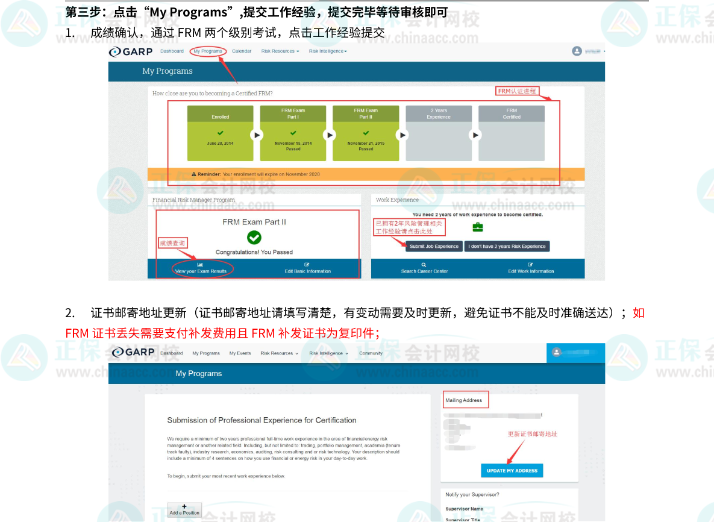Image resolution: width=714 pixels, height=522 pixels.
Task: Click the edit icon above Basic Information
Action: point(306,264)
